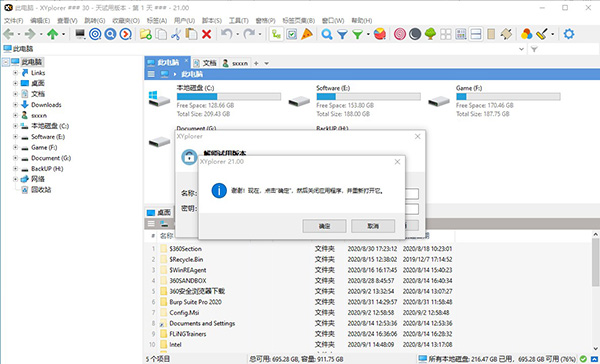Click the red X Delete icon
Image resolution: width=600 pixels, height=364 pixels.
tap(207, 34)
